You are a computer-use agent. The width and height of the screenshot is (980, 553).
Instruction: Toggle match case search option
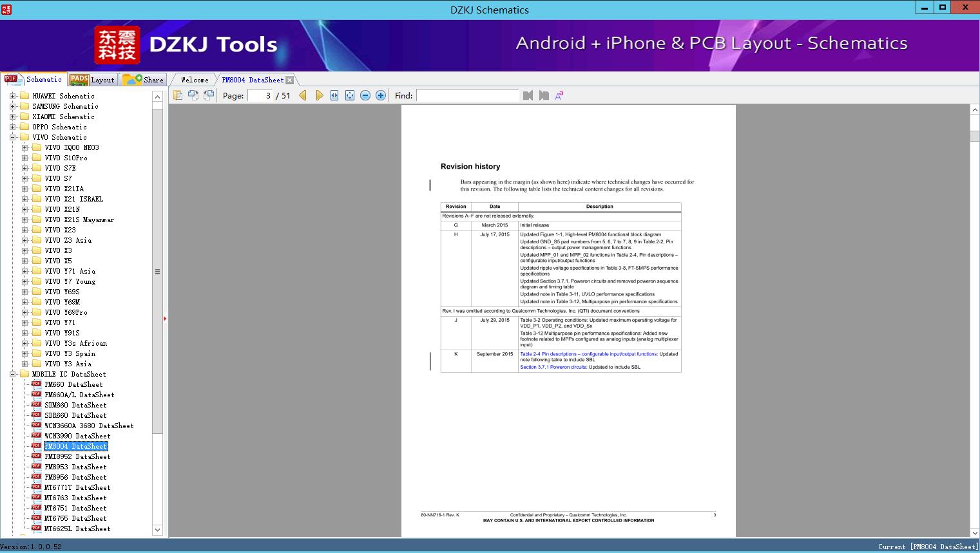[x=559, y=95]
